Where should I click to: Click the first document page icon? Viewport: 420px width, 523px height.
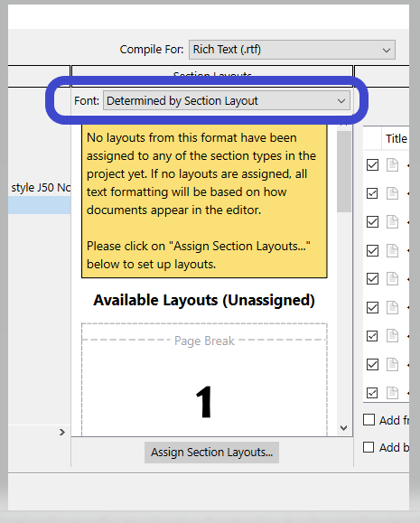point(392,164)
